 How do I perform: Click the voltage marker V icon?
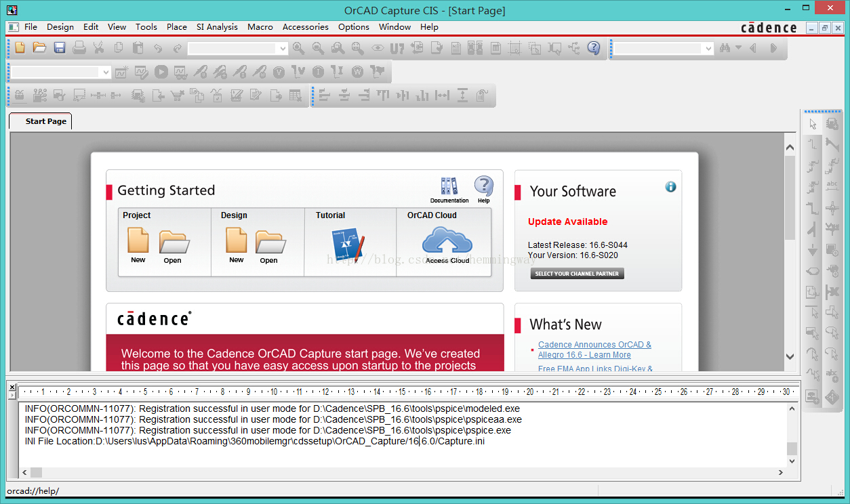point(279,72)
